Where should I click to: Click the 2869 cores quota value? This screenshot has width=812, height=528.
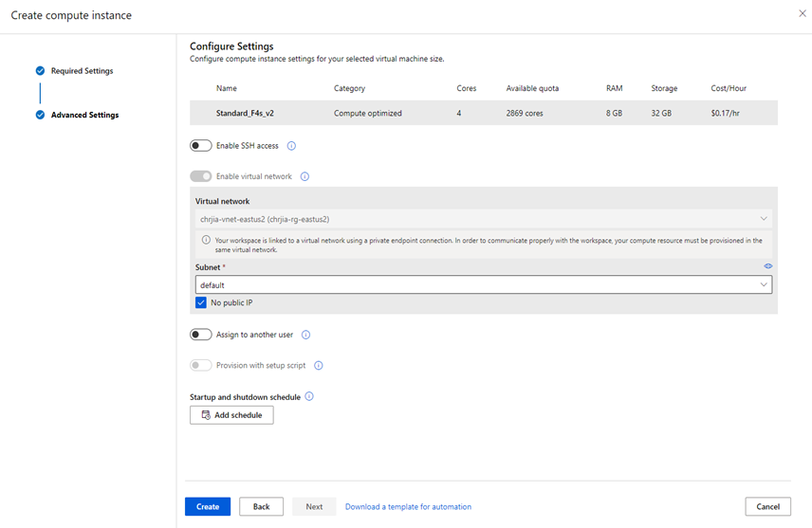tap(525, 114)
